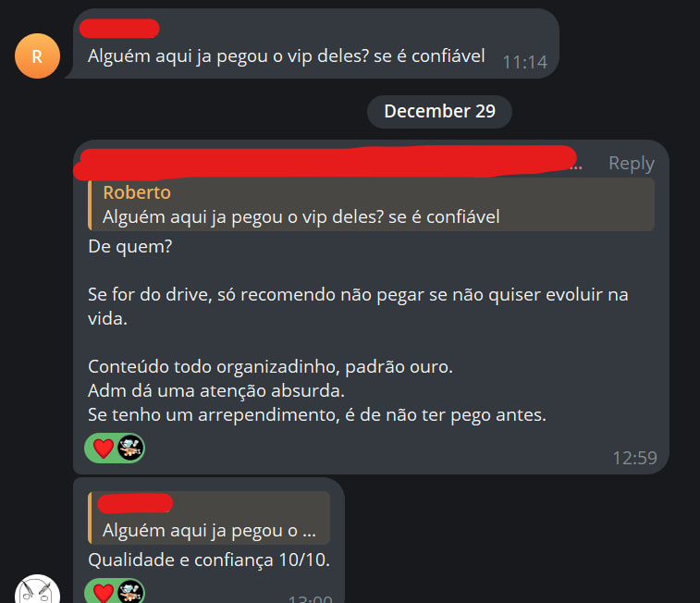700x603 pixels.
Task: Click the 12:59 timestamp
Action: click(x=634, y=458)
